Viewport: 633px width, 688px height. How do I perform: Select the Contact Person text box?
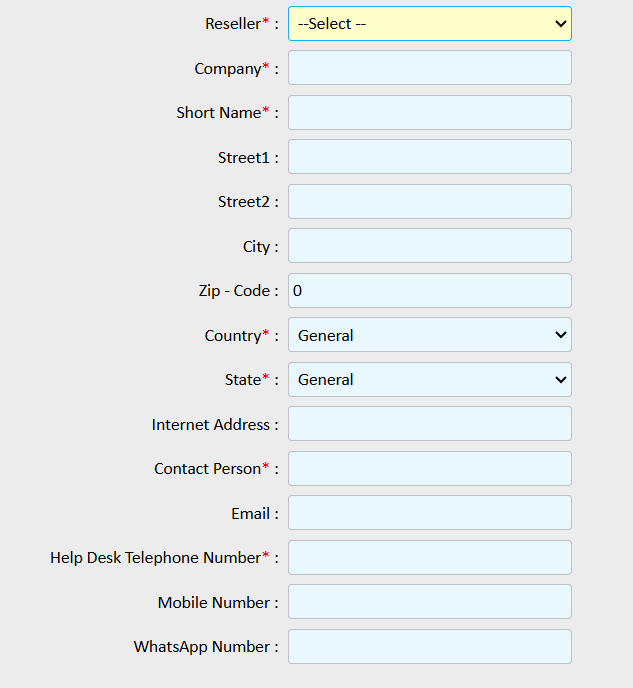point(429,469)
